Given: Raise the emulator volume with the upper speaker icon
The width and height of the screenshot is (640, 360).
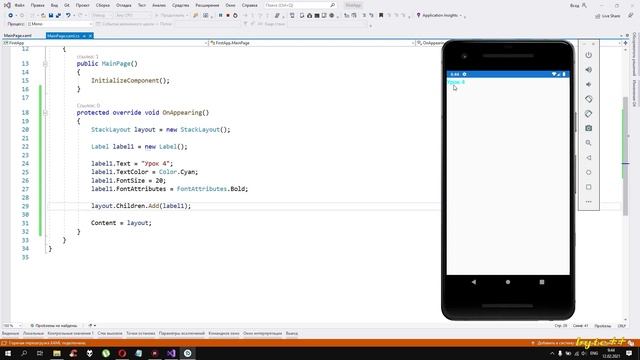Looking at the screenshot, I should point(589,70).
